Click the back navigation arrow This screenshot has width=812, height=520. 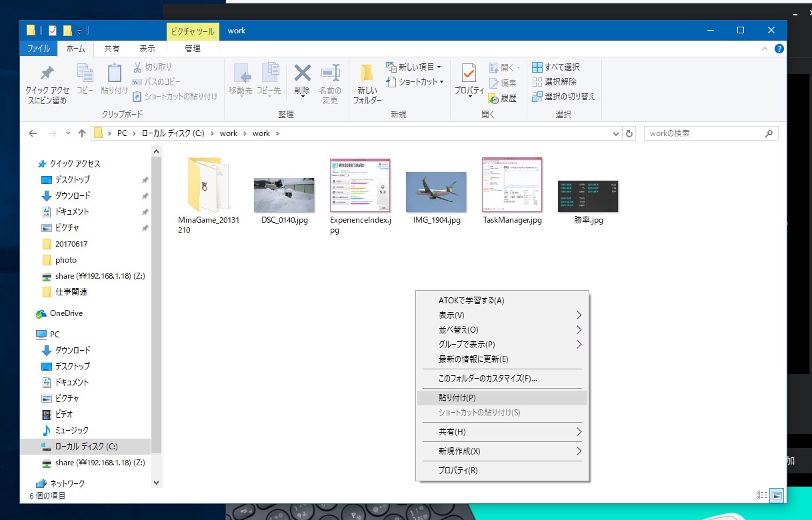point(33,133)
